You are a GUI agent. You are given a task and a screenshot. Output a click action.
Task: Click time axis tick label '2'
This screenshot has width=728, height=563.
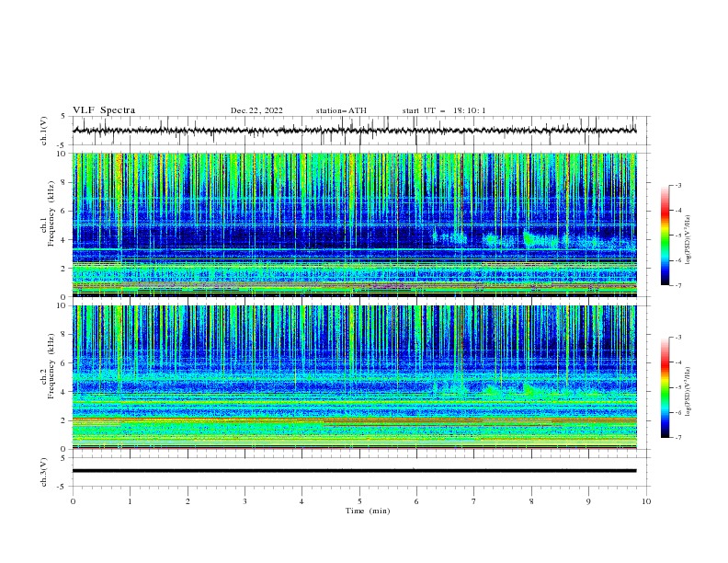(188, 501)
